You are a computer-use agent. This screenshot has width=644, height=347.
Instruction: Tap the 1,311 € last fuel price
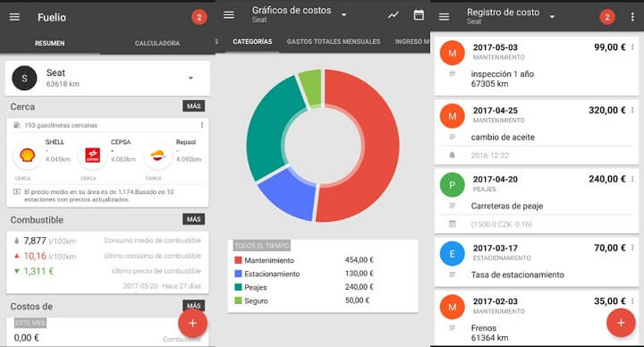[38, 271]
